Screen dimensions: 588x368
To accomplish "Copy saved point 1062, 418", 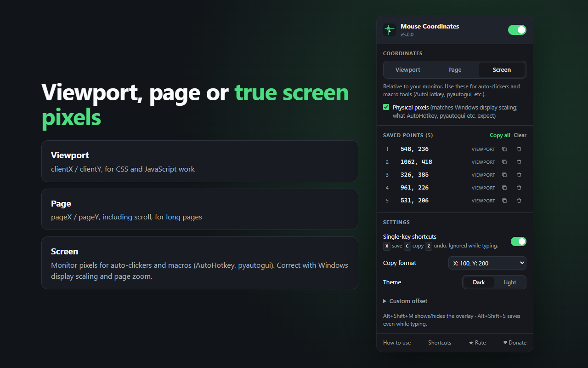I will coord(504,162).
